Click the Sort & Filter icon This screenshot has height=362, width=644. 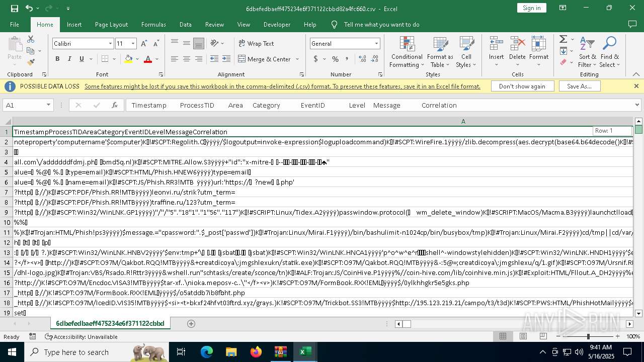click(x=587, y=52)
